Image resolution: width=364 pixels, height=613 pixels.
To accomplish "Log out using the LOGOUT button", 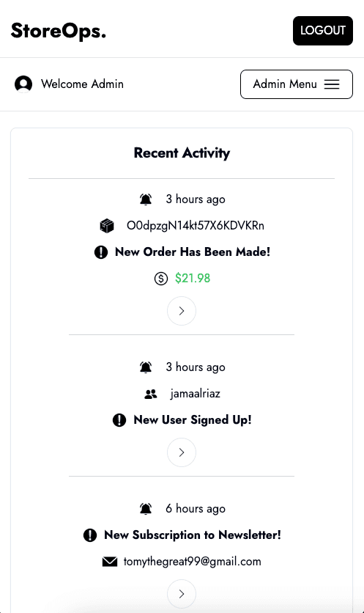I will pyautogui.click(x=323, y=31).
